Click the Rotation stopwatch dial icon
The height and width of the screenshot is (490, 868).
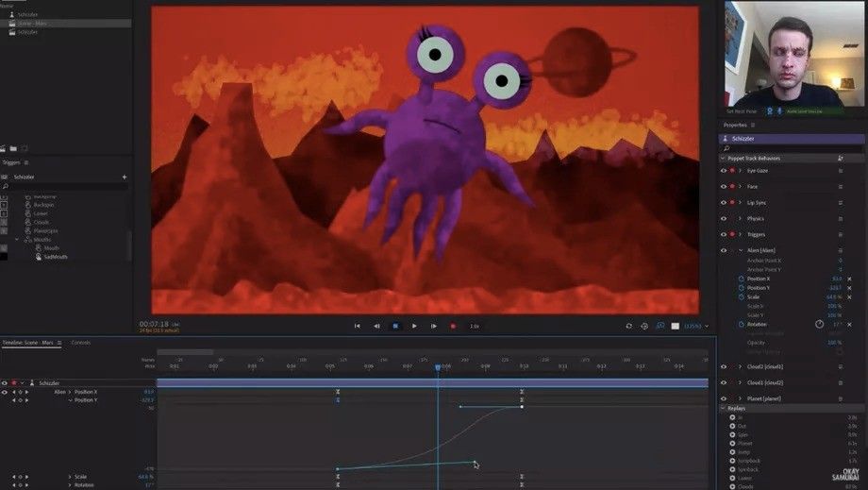coord(819,324)
